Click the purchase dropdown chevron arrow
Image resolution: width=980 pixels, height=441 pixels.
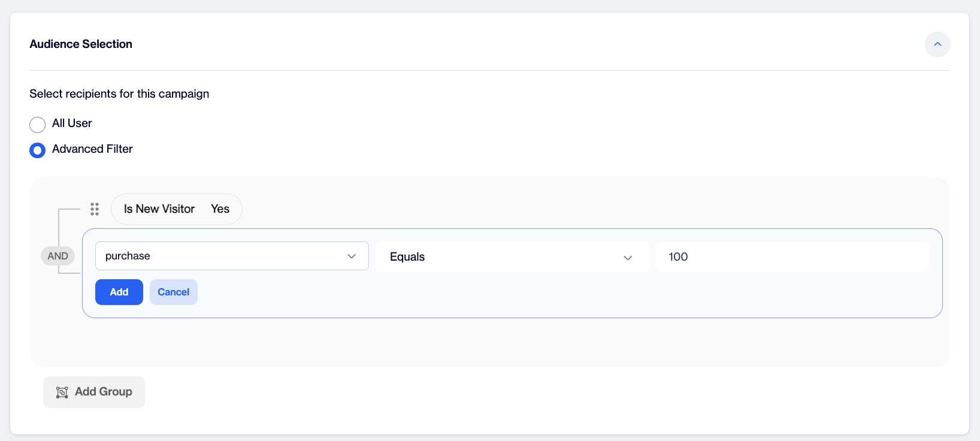(352, 256)
